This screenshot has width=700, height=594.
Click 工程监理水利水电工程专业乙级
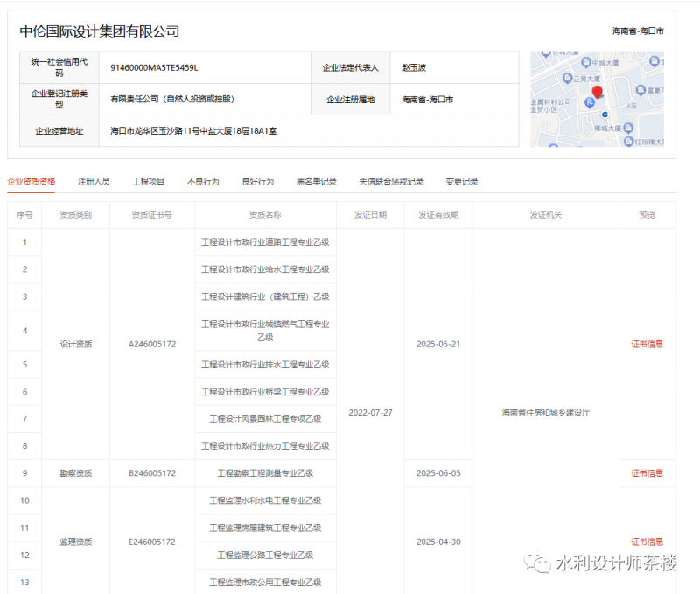pyautogui.click(x=265, y=500)
